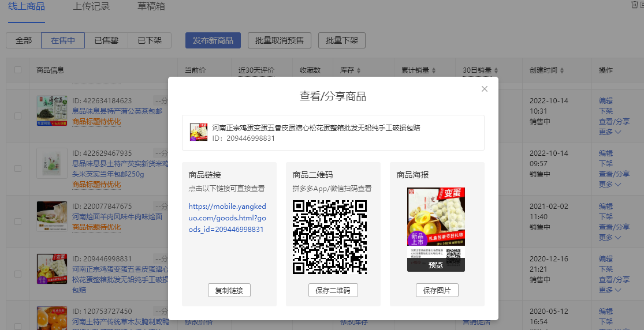Click 河南正宗鸡蛋变蛋 product title in dialog
Viewport: 644px width, 330px height.
pos(317,127)
